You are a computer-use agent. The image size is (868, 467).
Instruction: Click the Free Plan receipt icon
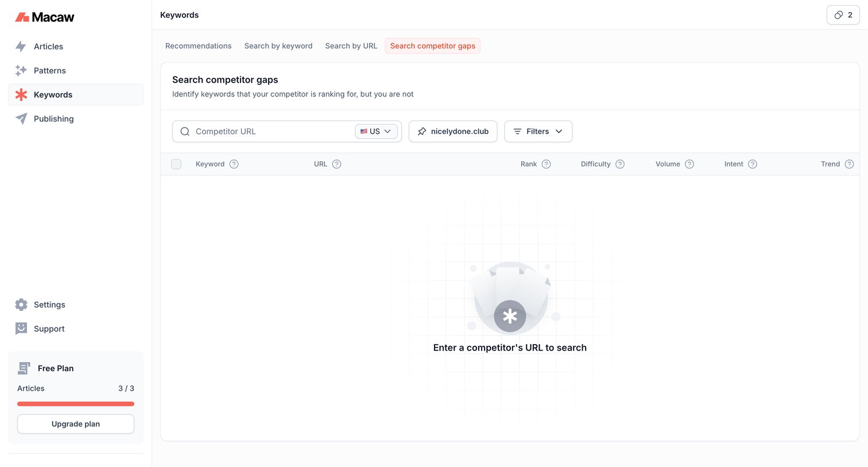tap(24, 368)
